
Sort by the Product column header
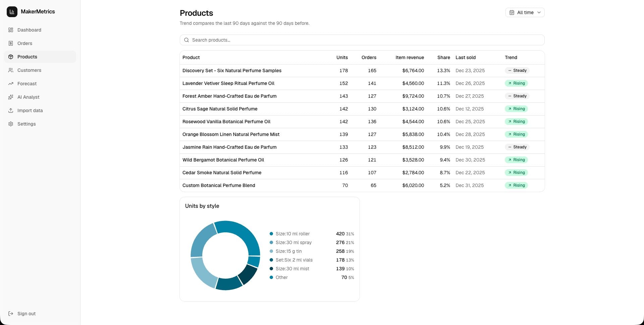point(191,57)
